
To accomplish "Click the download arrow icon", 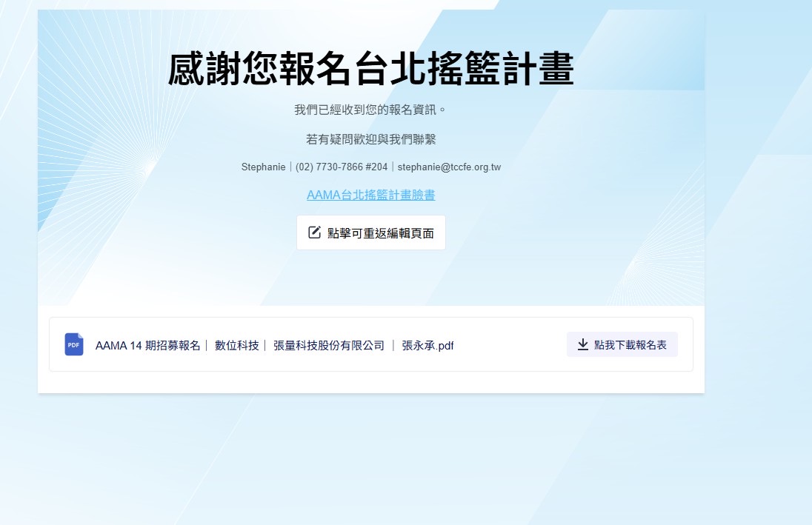I will [x=583, y=344].
